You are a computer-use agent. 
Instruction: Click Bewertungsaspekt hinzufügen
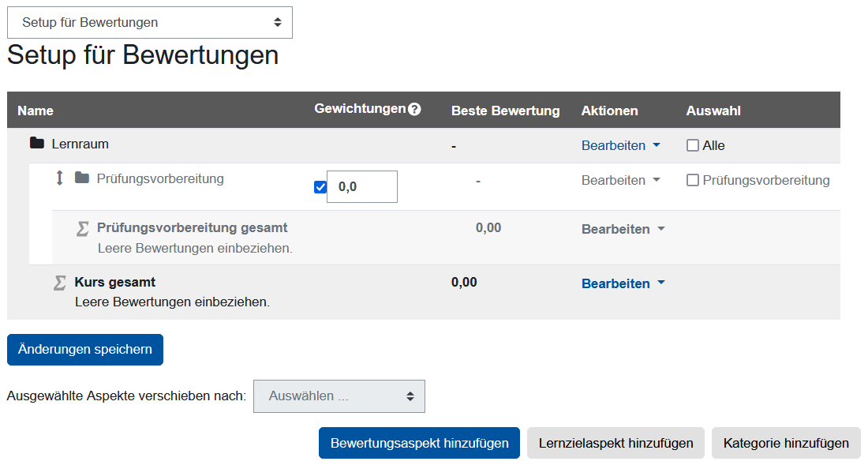pos(418,442)
